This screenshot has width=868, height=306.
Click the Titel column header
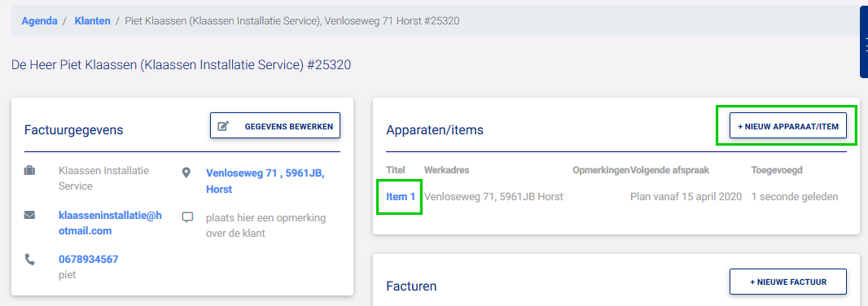click(x=396, y=170)
